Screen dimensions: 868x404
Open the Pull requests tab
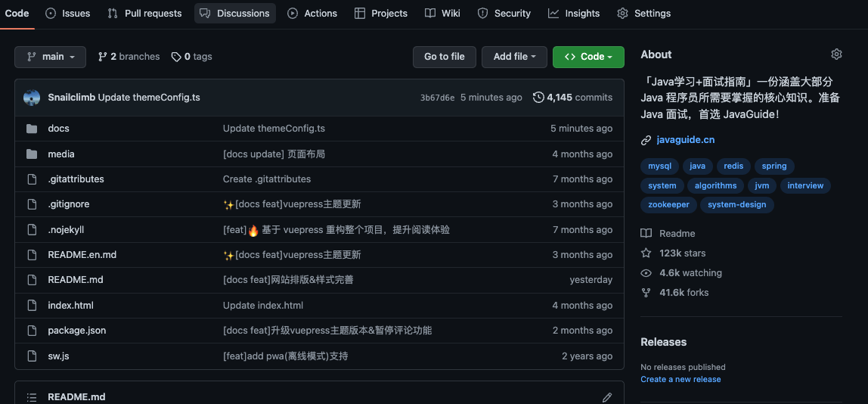point(144,14)
